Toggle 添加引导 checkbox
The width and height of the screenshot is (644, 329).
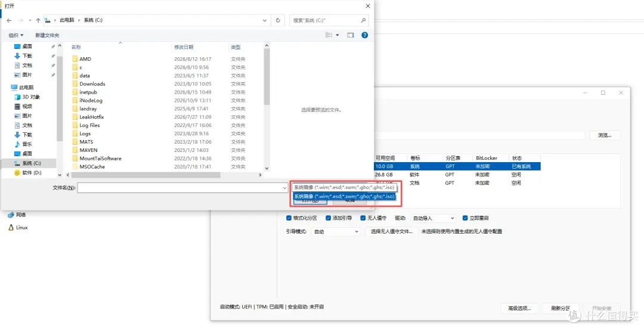pyautogui.click(x=328, y=218)
